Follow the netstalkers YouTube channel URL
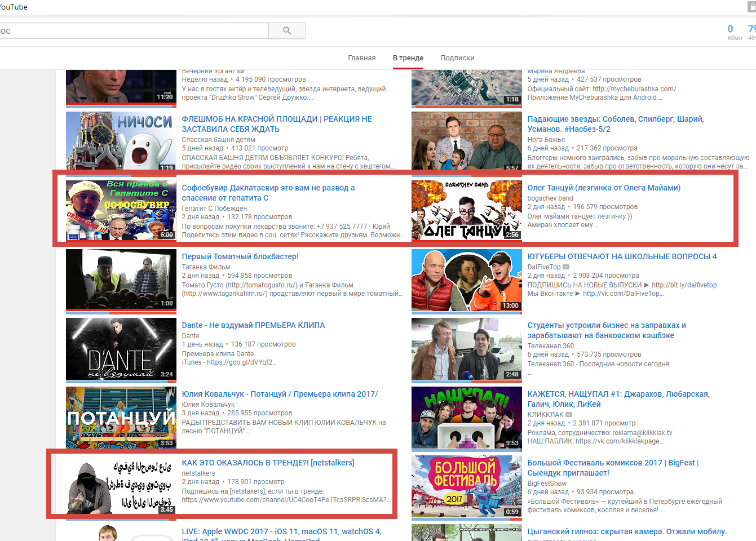This screenshot has height=541, width=756. pos(286,500)
